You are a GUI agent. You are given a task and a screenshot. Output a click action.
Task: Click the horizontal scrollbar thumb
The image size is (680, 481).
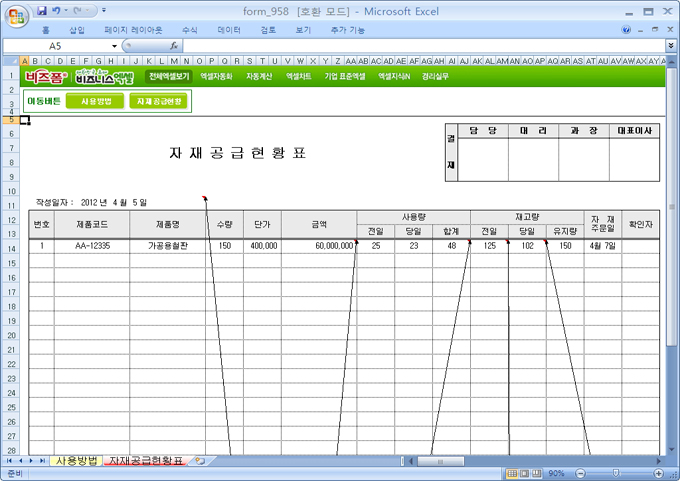tap(440, 461)
